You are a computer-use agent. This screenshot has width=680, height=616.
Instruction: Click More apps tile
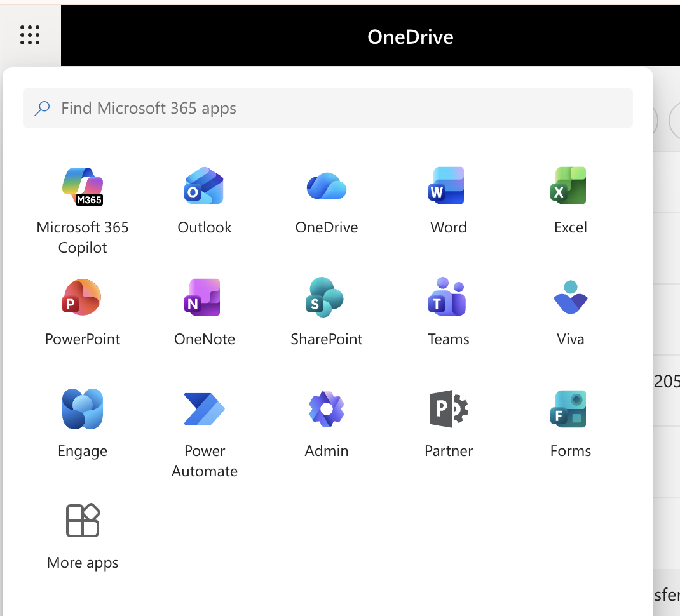[83, 537]
